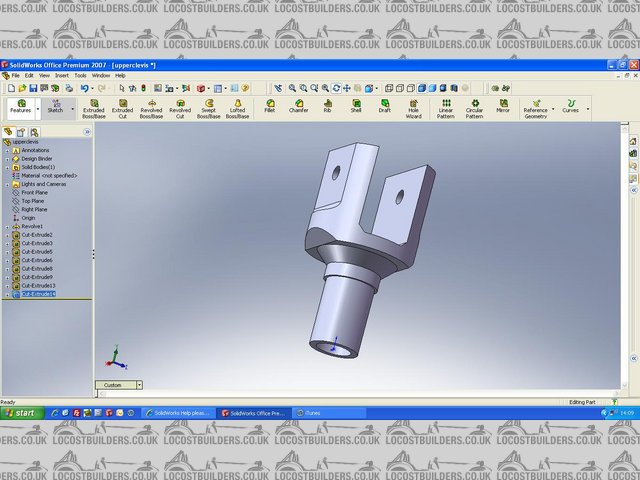The height and width of the screenshot is (480, 640).
Task: Toggle the Sketch toolbar group
Action: tap(55, 107)
